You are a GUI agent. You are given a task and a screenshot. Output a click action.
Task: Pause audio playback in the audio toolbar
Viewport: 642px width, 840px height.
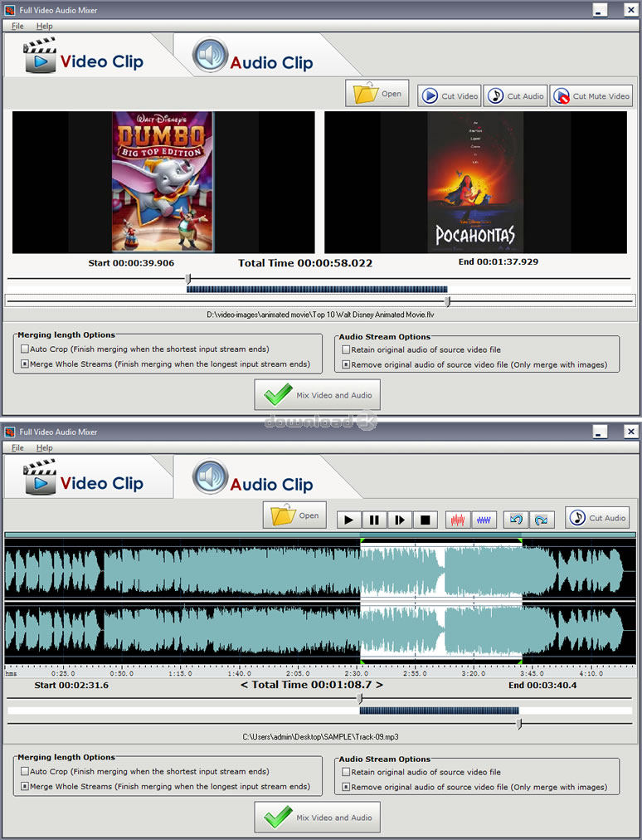point(374,520)
